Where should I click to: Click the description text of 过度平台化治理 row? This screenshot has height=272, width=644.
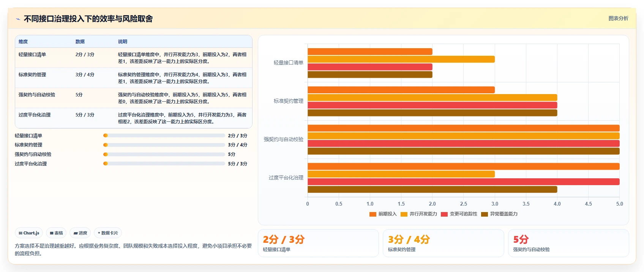[x=182, y=118]
